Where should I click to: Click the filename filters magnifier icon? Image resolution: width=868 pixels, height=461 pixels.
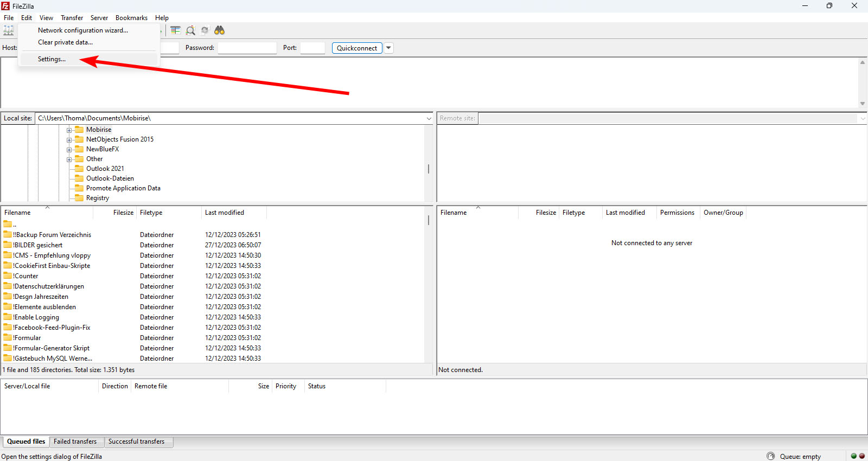[x=190, y=30]
